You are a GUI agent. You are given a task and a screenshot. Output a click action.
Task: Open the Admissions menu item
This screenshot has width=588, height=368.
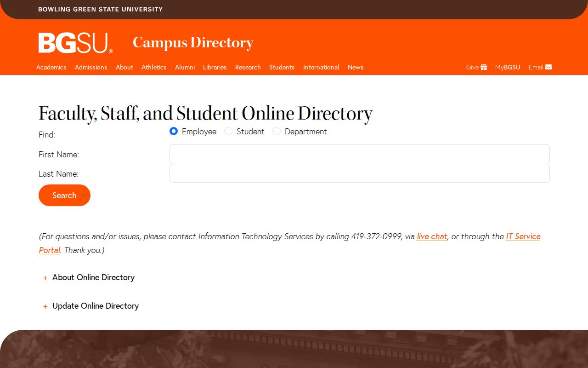point(91,67)
